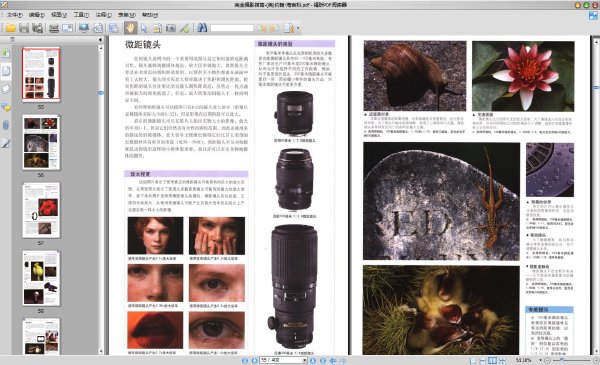Select the typewriter pen tool
Image resolution: width=600 pixels, height=365 pixels.
tap(184, 28)
